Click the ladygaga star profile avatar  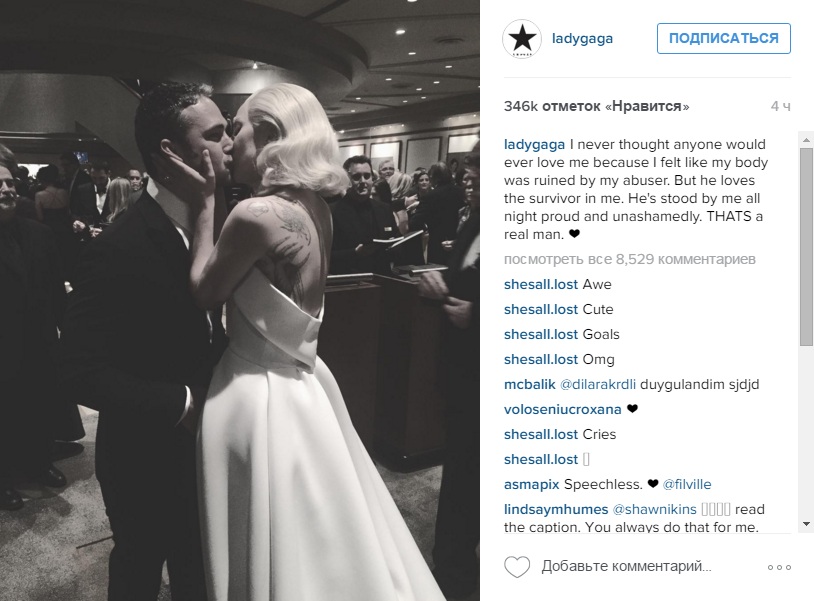(522, 39)
